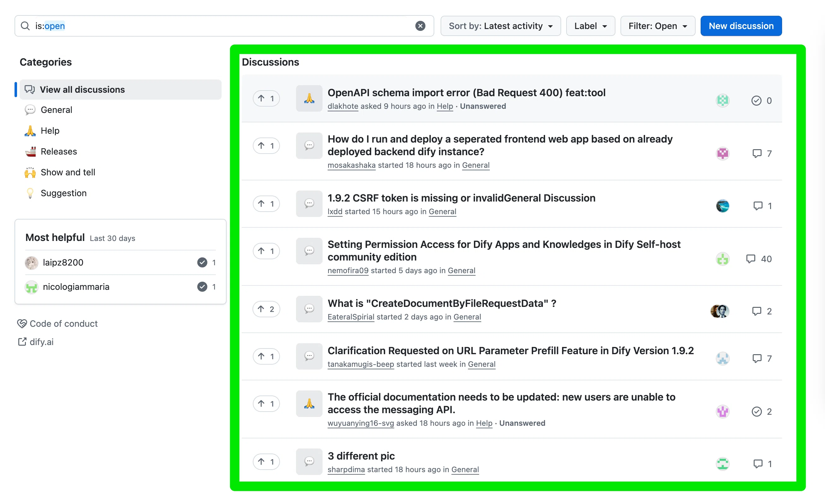Click the Help icon on wuyuanying16-svg's discussion

309,404
